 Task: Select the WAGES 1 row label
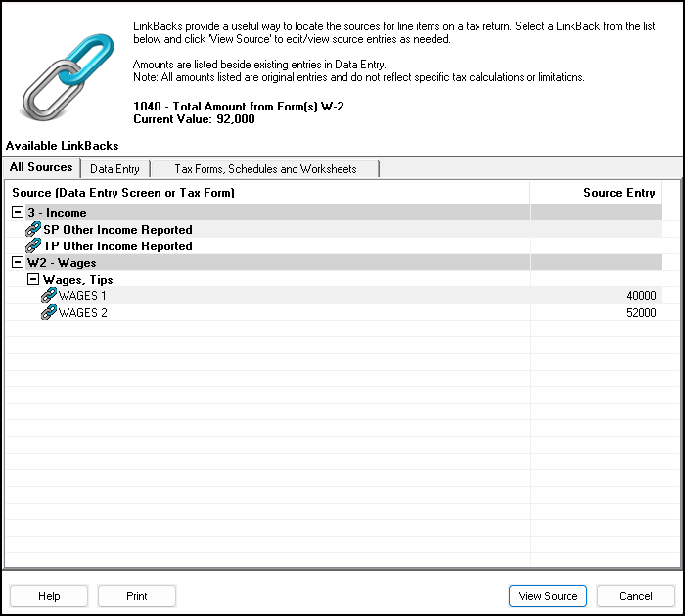(83, 296)
